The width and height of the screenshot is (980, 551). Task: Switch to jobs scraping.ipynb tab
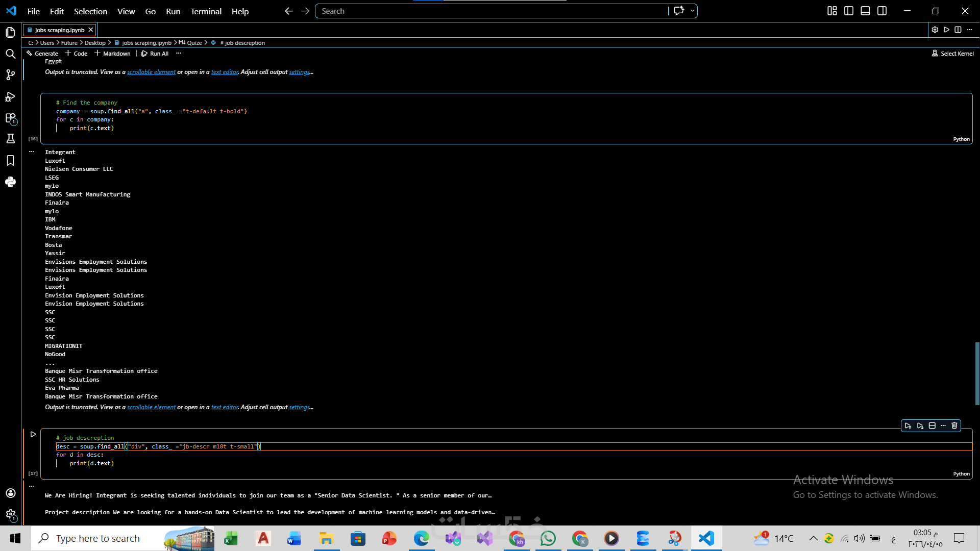pos(59,30)
